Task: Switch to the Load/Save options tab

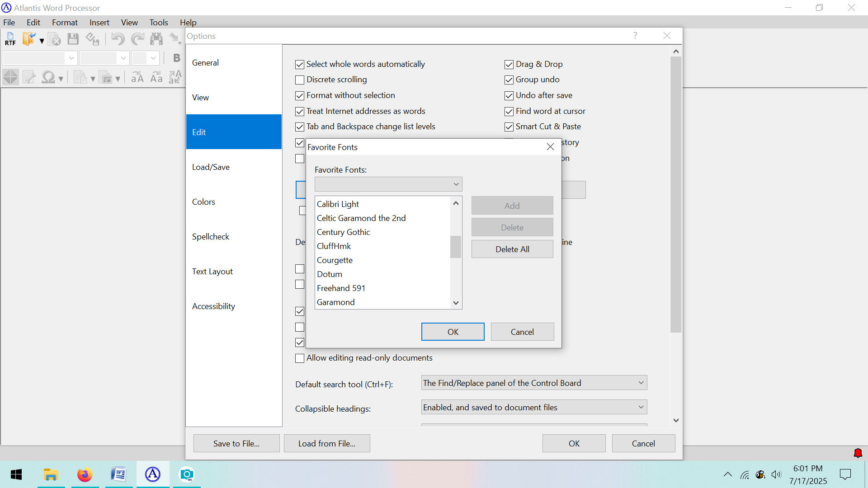Action: 234,167
